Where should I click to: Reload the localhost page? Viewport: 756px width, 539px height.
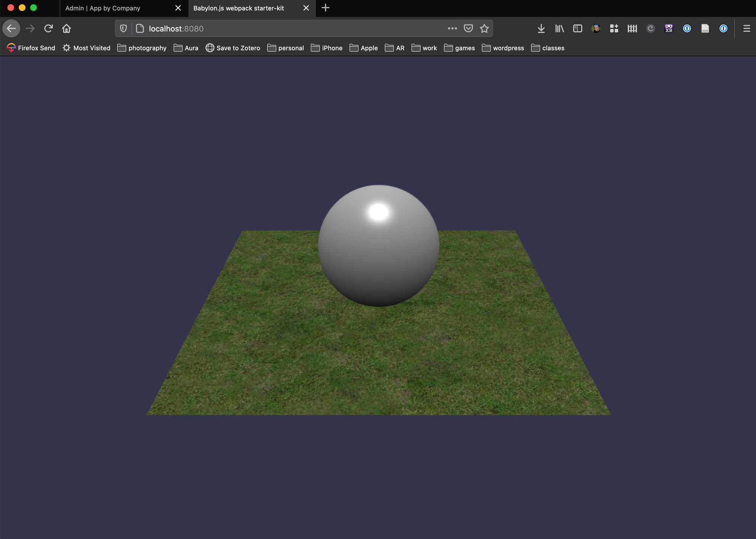[48, 28]
